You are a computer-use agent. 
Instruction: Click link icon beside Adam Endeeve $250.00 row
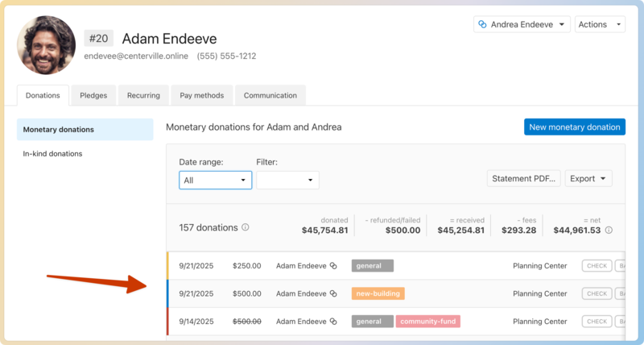point(332,266)
